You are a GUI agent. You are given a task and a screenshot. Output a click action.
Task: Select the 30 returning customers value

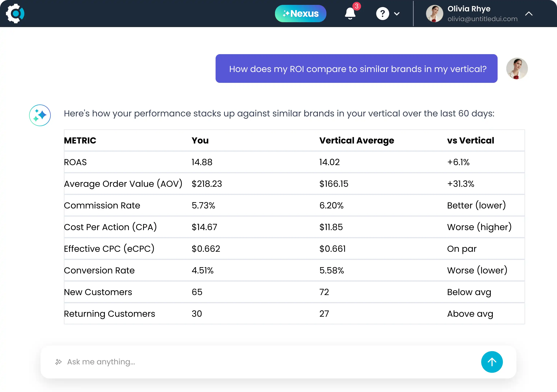197,314
